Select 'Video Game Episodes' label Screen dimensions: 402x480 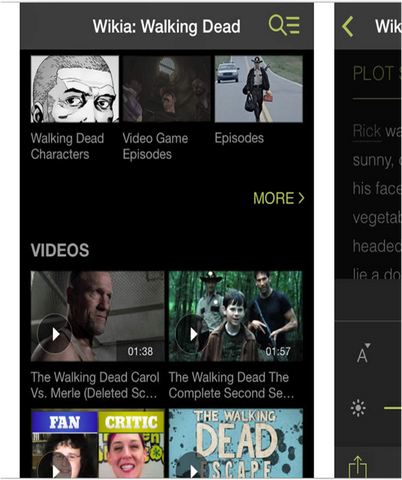point(155,146)
